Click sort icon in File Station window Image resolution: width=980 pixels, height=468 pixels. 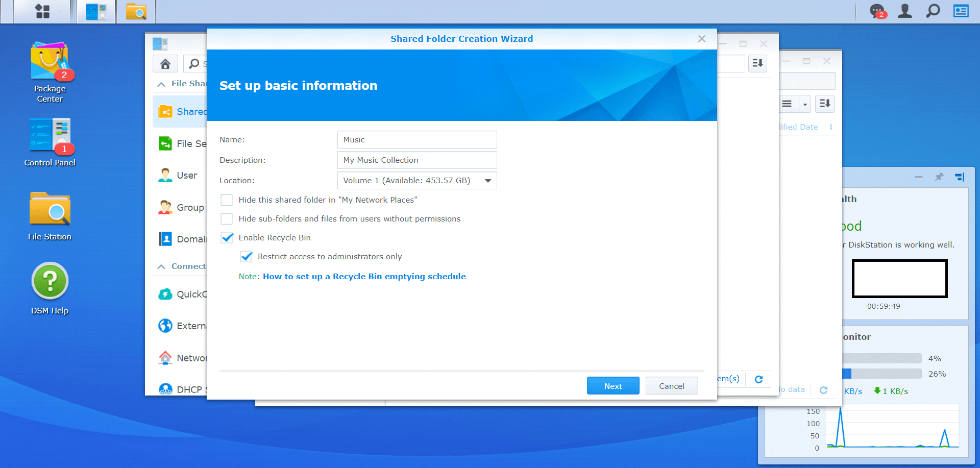[x=825, y=104]
